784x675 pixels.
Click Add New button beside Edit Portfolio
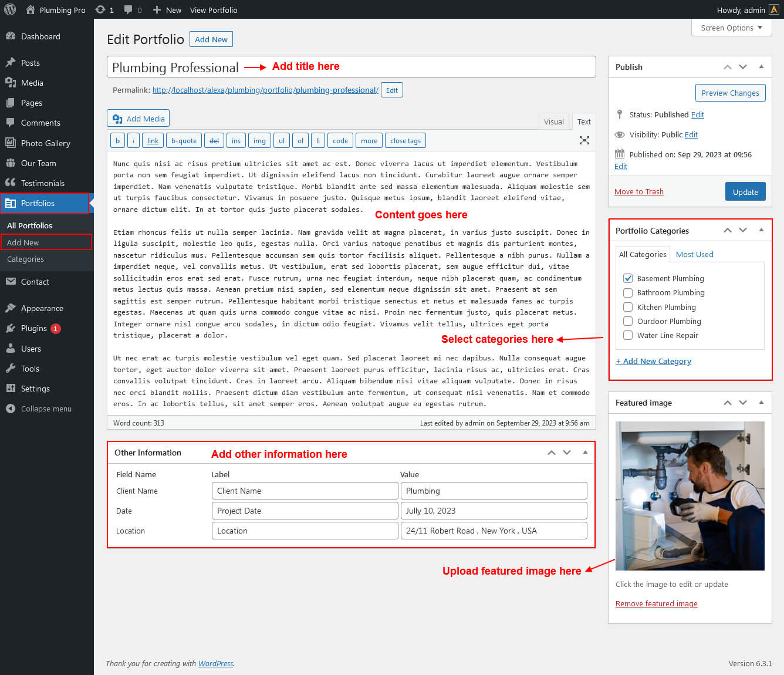[211, 39]
